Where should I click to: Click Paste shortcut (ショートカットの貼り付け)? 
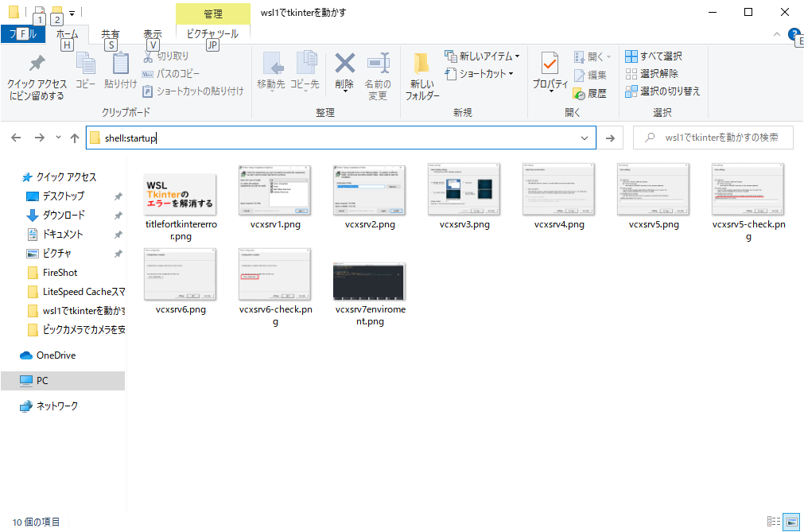point(192,91)
